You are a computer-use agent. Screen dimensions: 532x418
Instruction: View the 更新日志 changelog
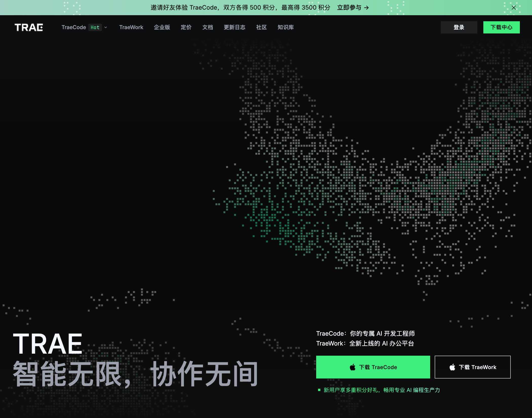[x=235, y=27]
